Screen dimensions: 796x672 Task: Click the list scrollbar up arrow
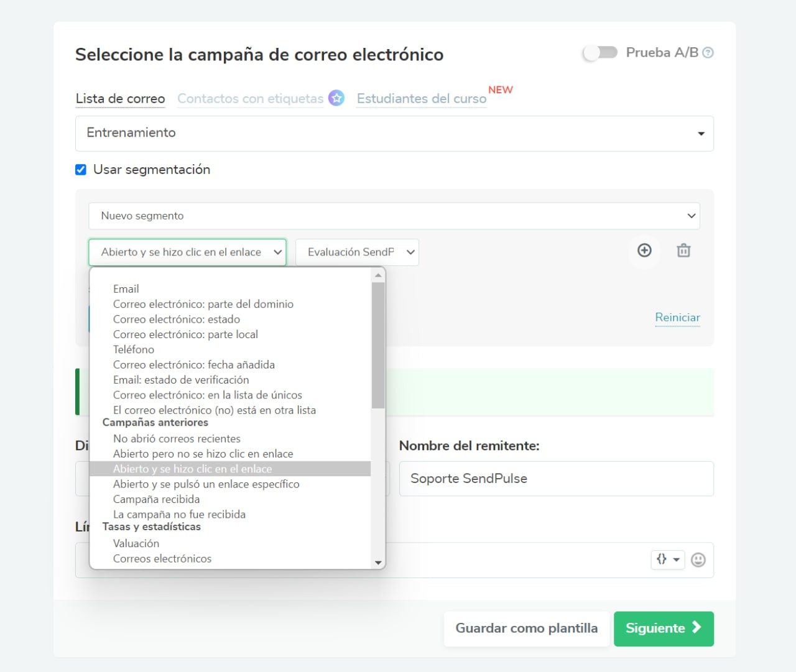[378, 275]
